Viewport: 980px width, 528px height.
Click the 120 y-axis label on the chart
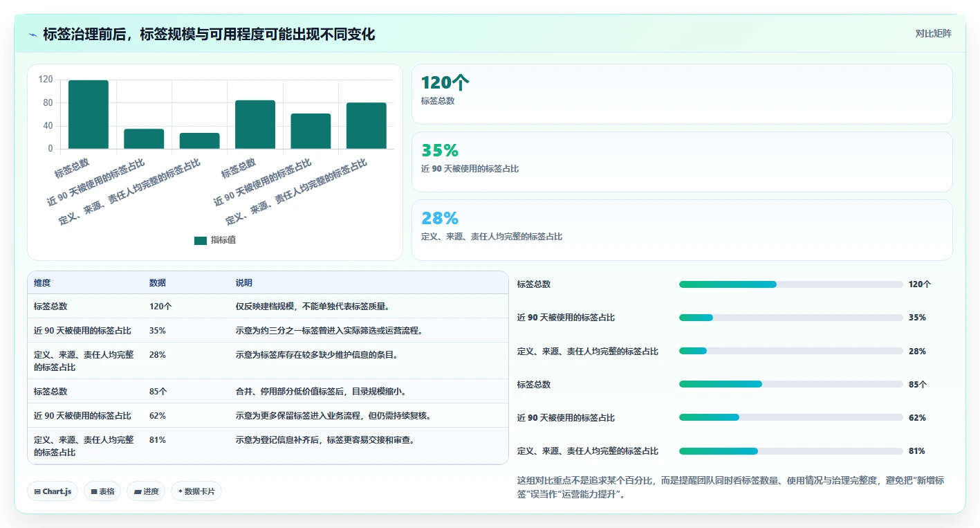[46, 80]
